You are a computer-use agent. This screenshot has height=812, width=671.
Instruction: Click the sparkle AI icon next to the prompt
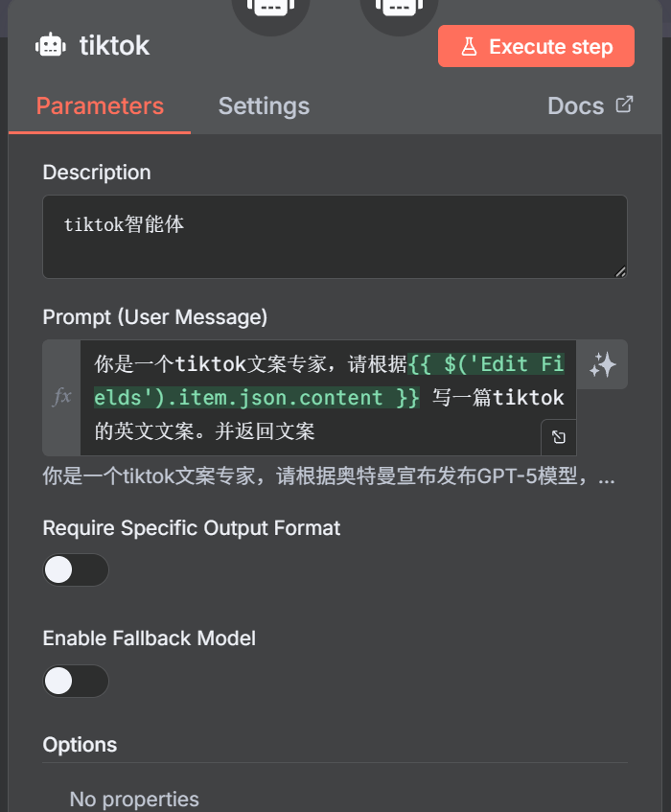[x=603, y=364]
